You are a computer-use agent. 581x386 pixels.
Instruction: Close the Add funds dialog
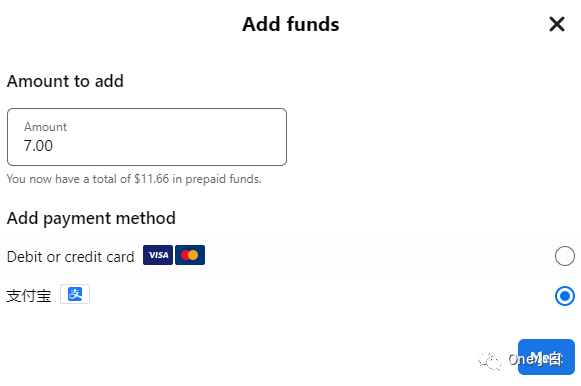(557, 24)
